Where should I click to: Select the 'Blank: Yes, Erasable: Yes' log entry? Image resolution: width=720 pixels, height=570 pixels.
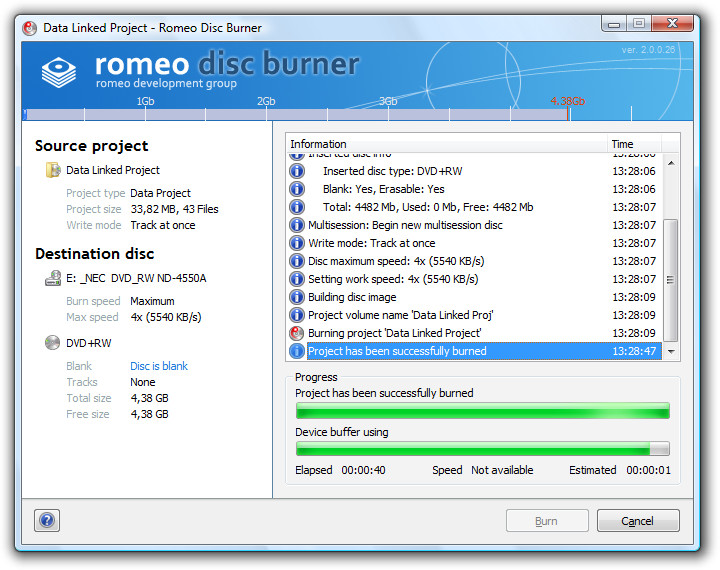[475, 189]
